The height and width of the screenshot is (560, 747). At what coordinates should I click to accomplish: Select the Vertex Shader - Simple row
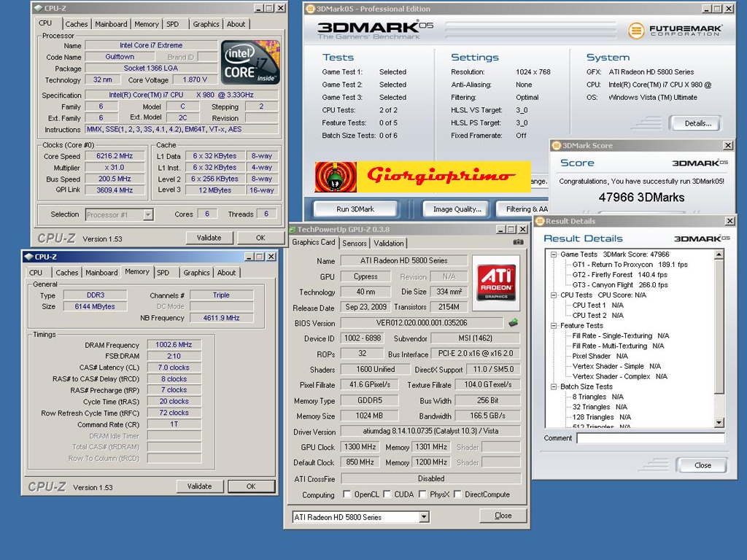(616, 366)
